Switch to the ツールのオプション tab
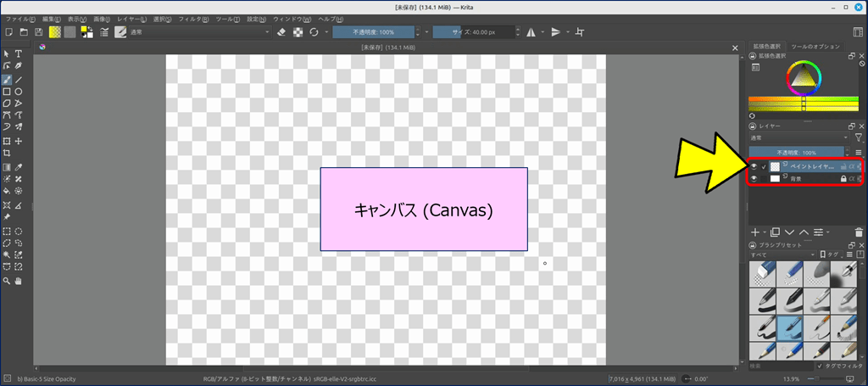Viewport: 868px width, 386px height. coord(815,46)
